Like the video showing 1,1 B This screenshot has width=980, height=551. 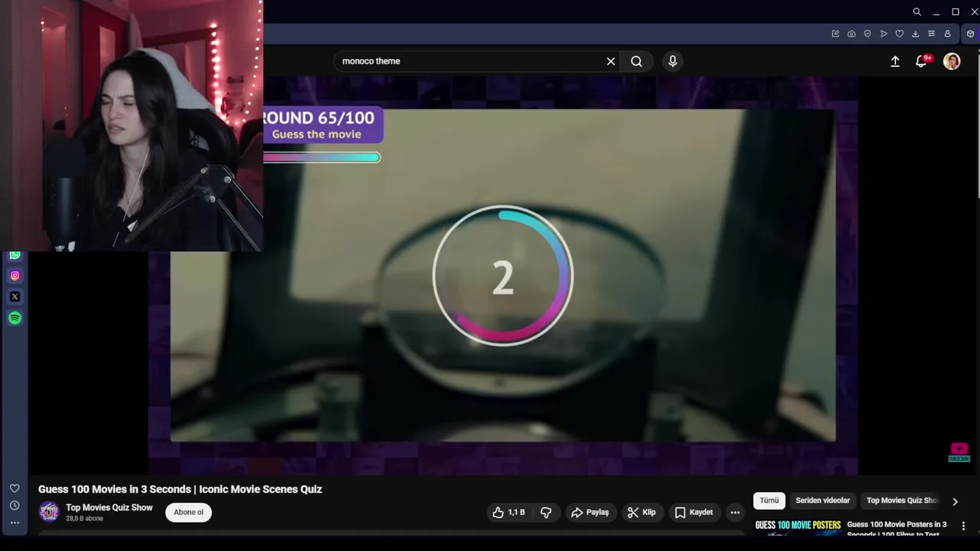(508, 513)
